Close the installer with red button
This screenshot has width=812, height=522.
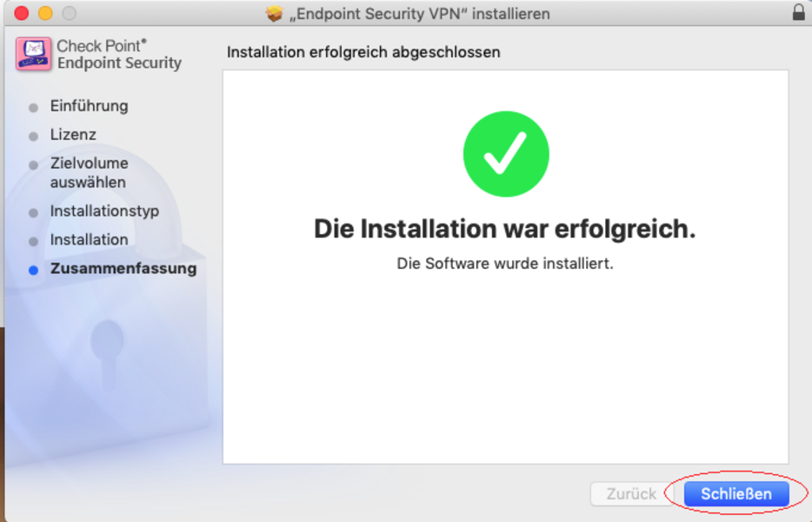pyautogui.click(x=22, y=13)
